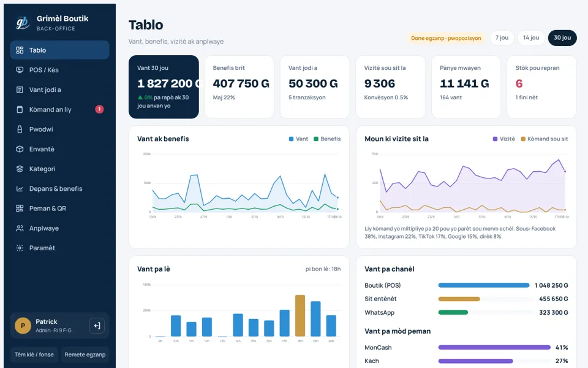Image resolution: width=588 pixels, height=368 pixels.
Task: Navigate to Pwodwi section
Action: (x=59, y=129)
